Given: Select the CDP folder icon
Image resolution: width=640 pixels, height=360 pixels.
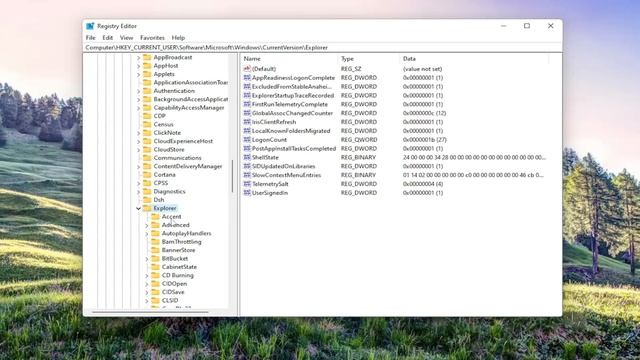Looking at the screenshot, I should click(x=147, y=116).
